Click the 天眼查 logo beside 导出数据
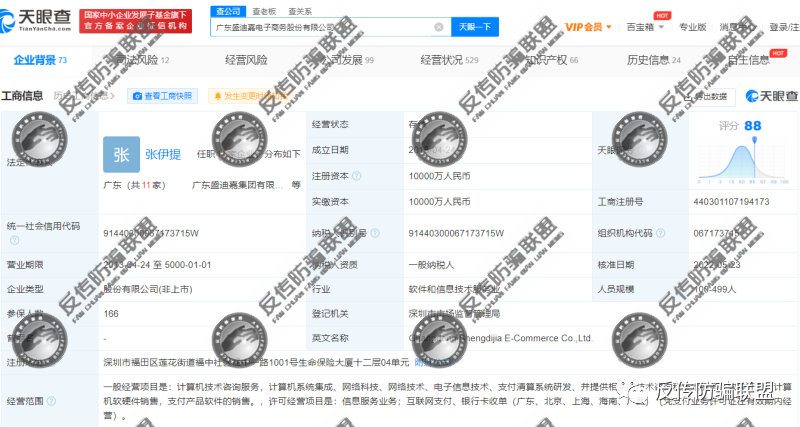Viewport: 800px width, 427px height. 771,96
